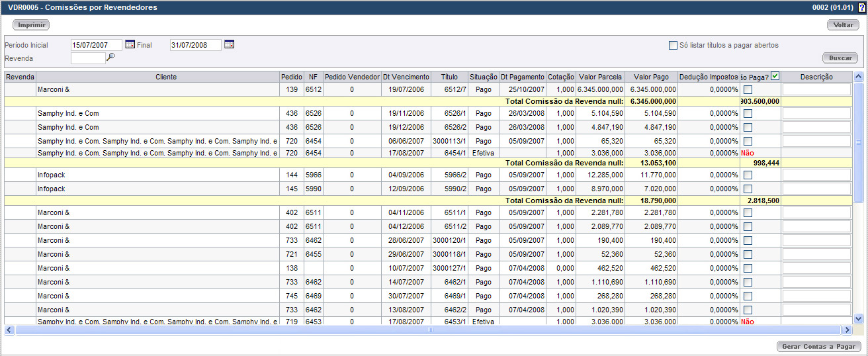Click the Descrição field for Infopack pedido 145

tap(816, 189)
